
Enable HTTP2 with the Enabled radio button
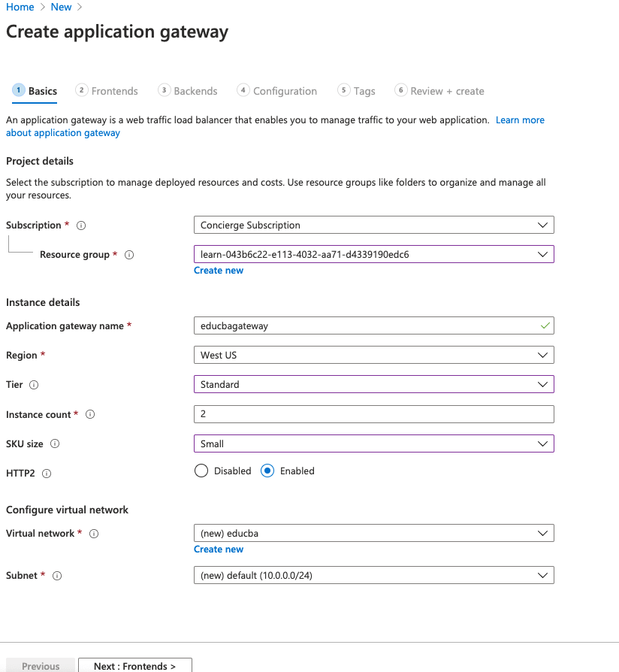click(x=267, y=471)
